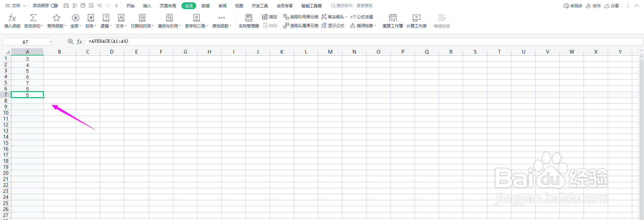Click the Collaborate (协作) button
The width and height of the screenshot is (644, 220).
tap(593, 6)
